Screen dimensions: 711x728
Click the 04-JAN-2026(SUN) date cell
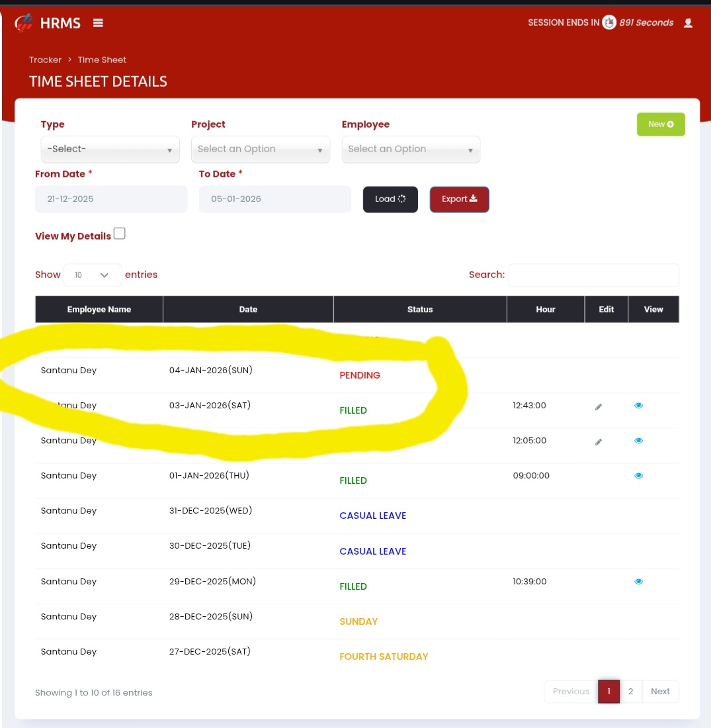(x=211, y=370)
